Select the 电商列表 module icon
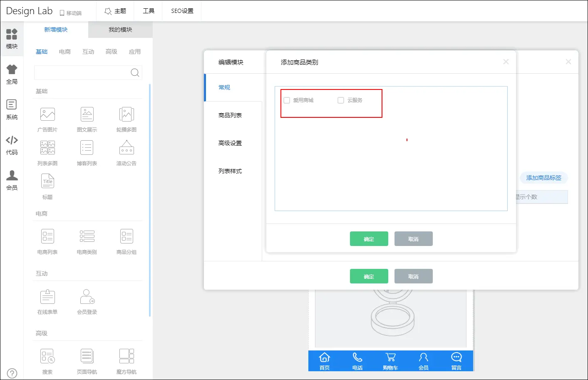 [47, 236]
